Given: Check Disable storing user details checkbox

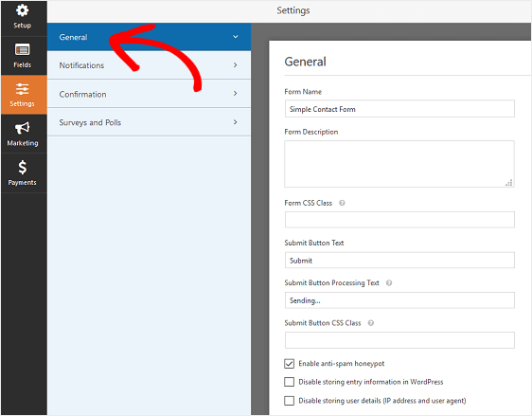Looking at the screenshot, I should click(x=289, y=401).
